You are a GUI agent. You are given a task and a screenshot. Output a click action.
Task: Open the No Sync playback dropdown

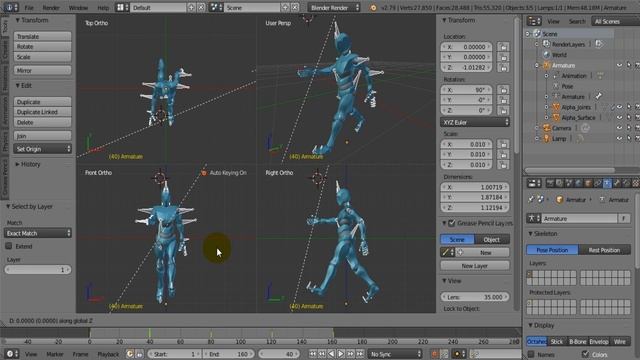395,354
